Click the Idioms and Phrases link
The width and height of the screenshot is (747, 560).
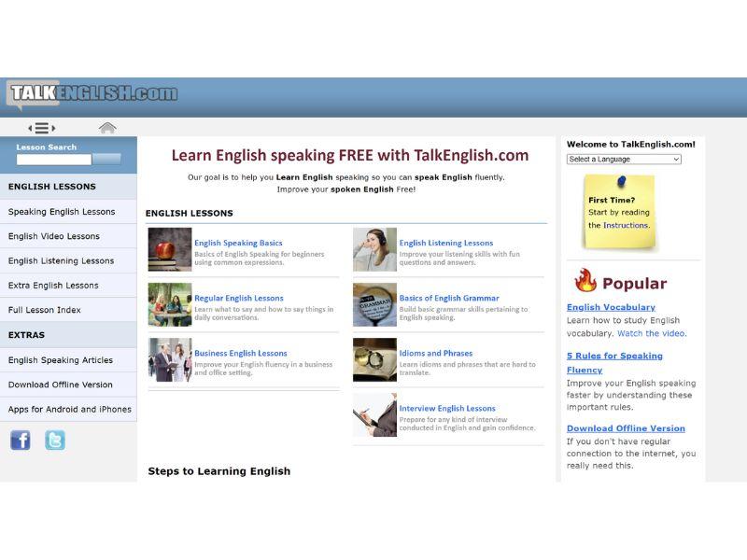point(436,354)
